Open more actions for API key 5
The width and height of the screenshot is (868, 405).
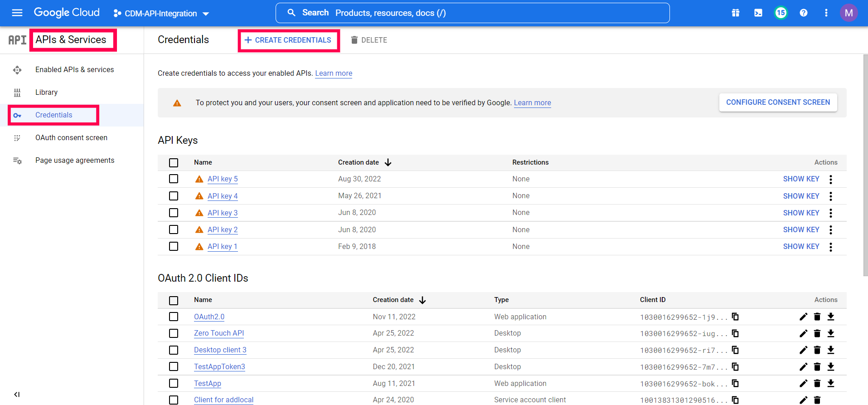coord(831,179)
